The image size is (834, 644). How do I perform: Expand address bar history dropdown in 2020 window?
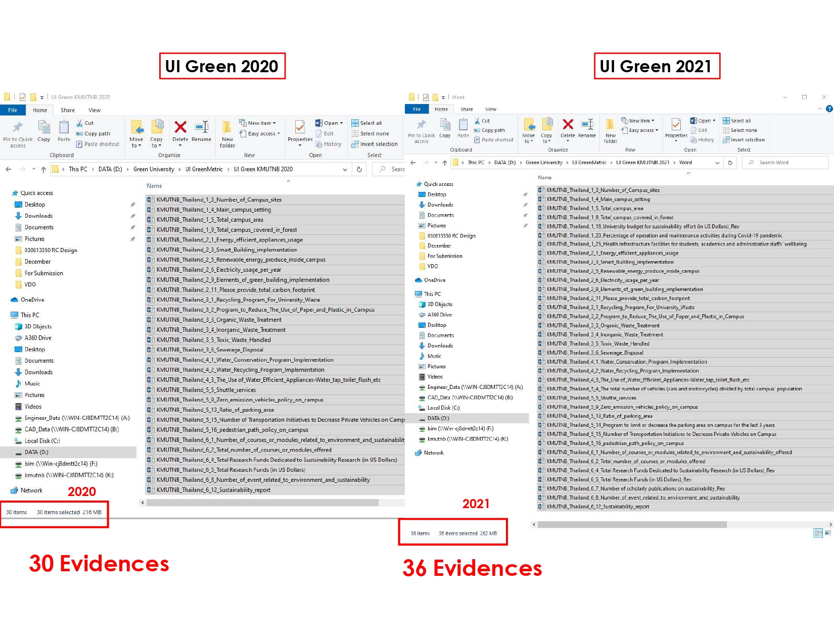coord(345,169)
